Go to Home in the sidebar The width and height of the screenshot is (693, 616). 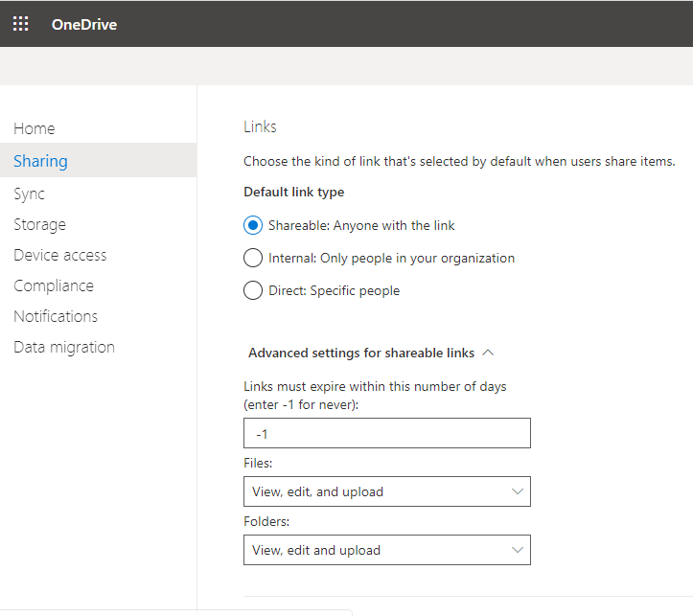click(35, 128)
